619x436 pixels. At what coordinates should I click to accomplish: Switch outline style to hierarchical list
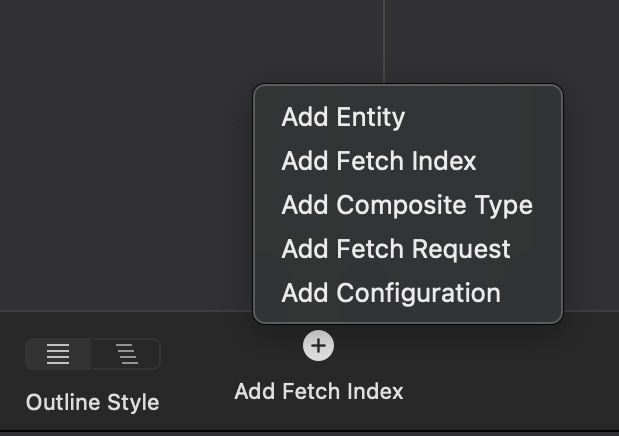(x=126, y=354)
